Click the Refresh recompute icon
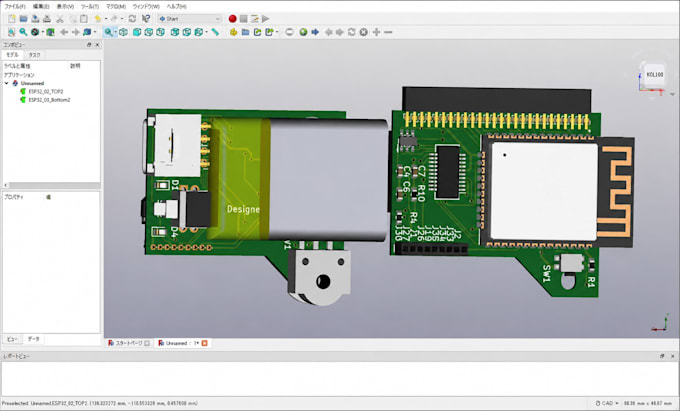The image size is (680, 411). click(x=132, y=19)
